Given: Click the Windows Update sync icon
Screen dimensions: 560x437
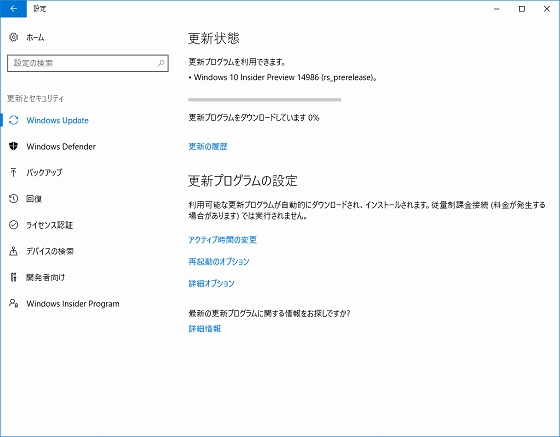Looking at the screenshot, I should pyautogui.click(x=14, y=120).
